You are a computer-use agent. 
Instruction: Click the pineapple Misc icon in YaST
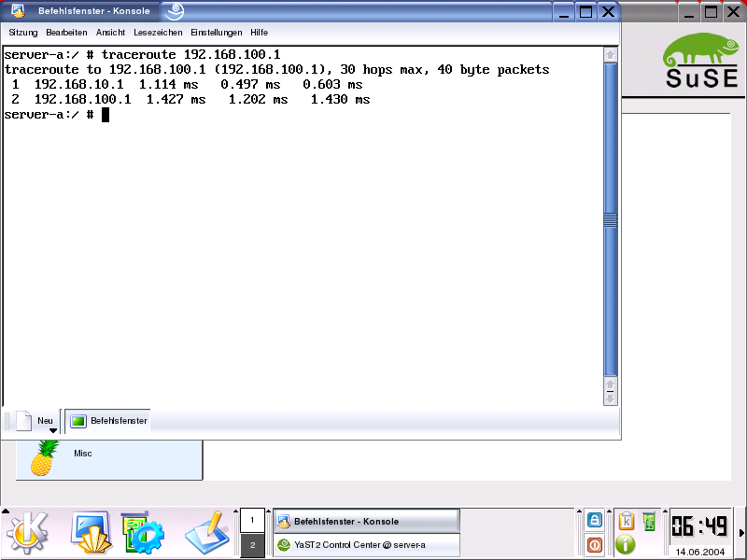click(44, 458)
